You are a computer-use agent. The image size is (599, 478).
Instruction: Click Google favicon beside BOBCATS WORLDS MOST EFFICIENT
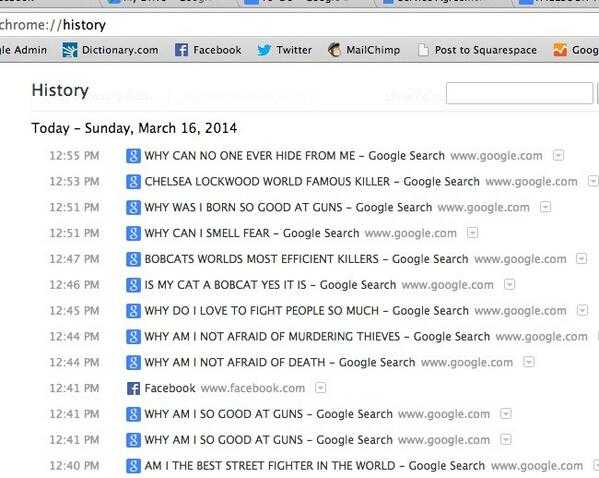(133, 259)
